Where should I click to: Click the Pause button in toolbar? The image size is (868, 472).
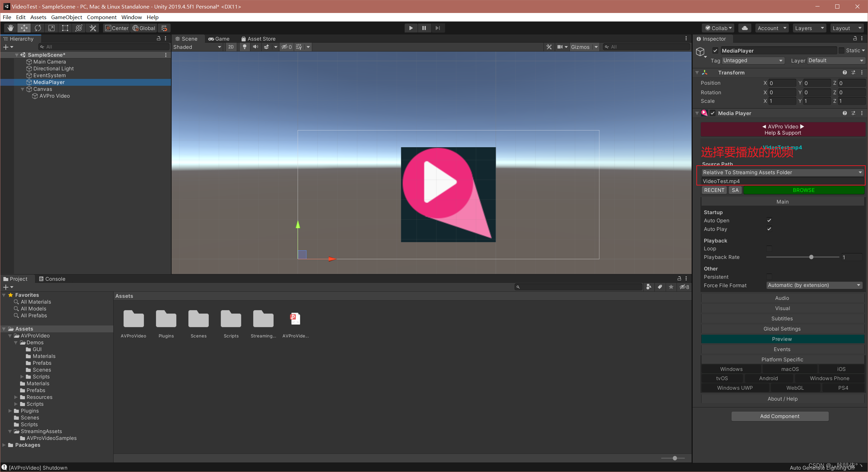(424, 27)
